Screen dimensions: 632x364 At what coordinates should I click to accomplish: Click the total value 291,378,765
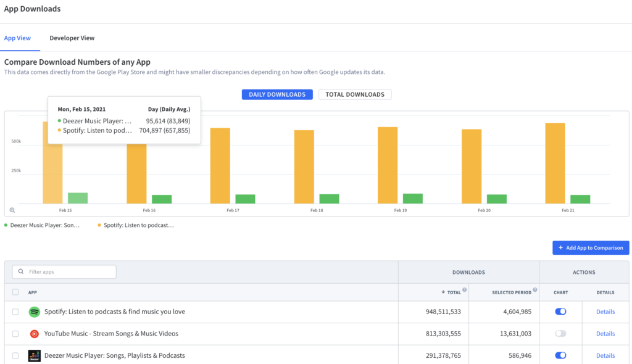(443, 355)
